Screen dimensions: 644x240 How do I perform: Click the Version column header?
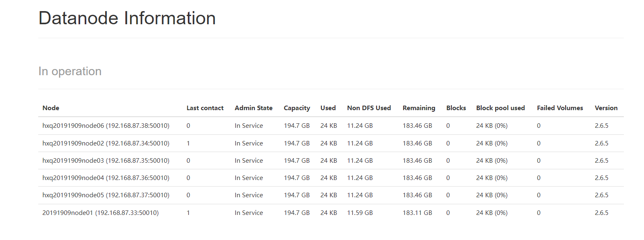point(606,108)
